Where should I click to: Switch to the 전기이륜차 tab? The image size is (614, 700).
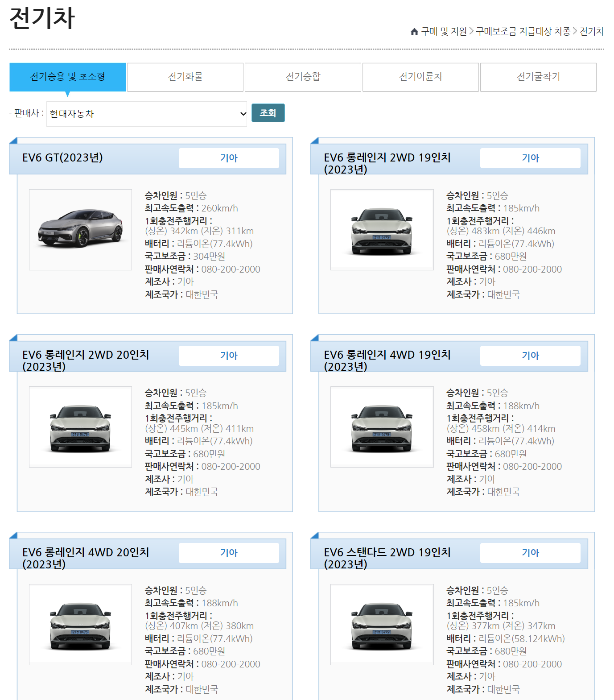(420, 77)
